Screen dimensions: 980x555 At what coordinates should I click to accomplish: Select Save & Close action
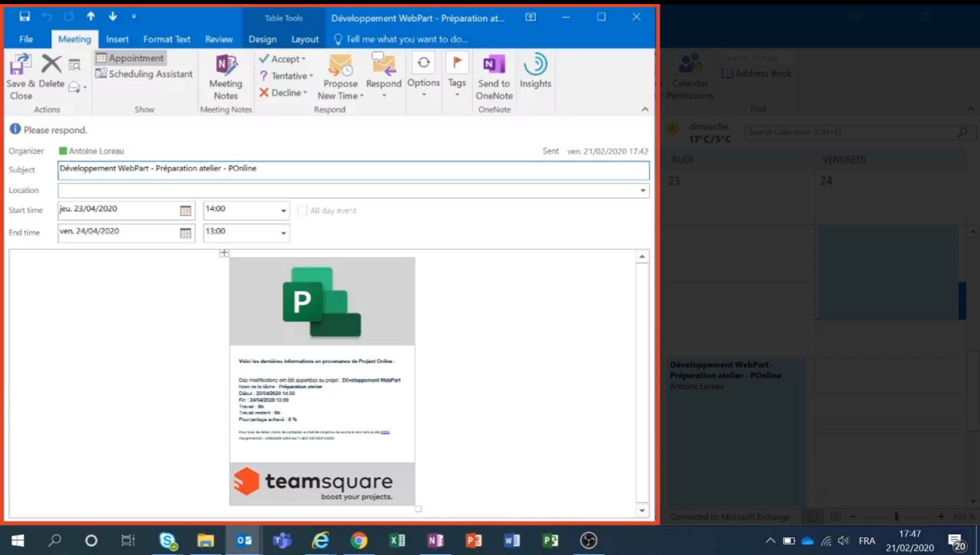(20, 75)
